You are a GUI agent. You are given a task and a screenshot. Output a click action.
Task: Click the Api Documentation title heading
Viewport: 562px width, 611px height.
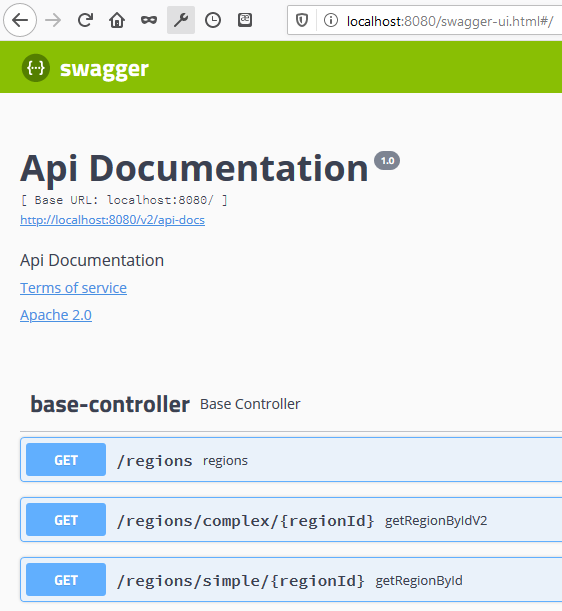click(x=194, y=168)
